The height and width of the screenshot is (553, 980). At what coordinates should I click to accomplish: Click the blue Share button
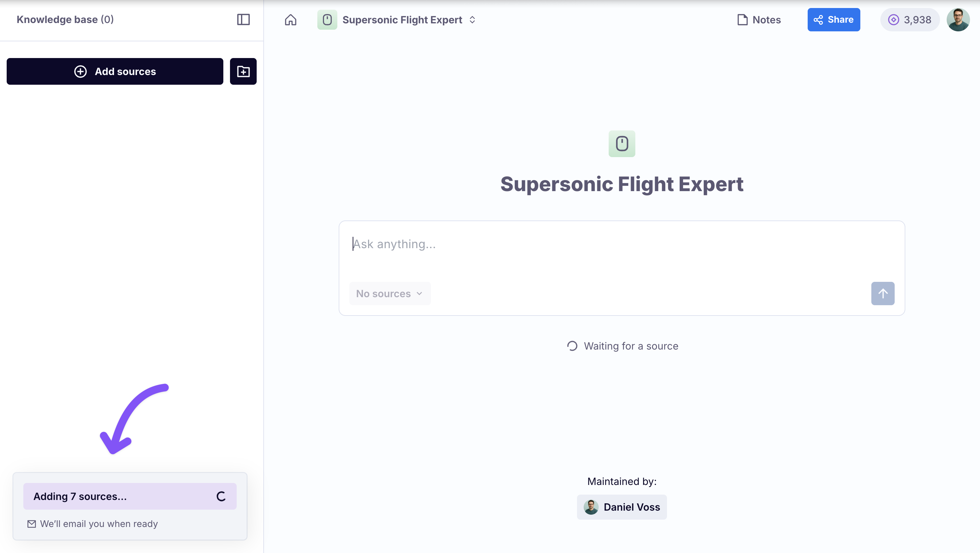pyautogui.click(x=833, y=19)
